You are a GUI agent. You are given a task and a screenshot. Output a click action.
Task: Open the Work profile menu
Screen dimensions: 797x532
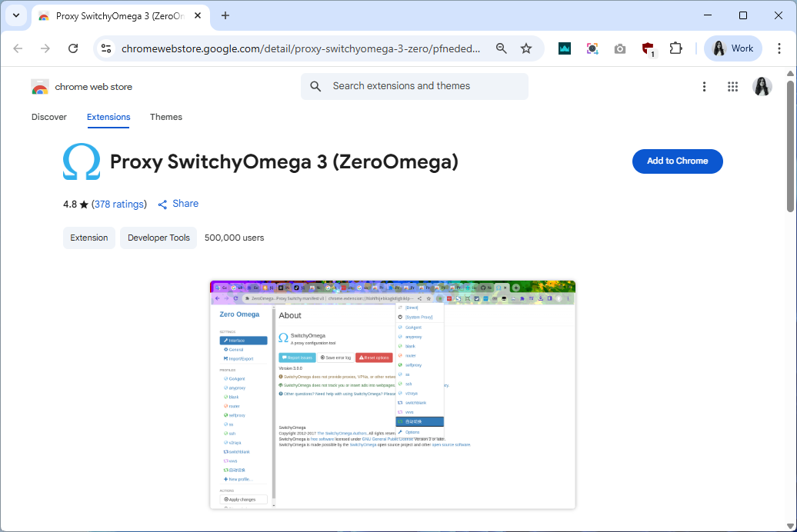(x=732, y=48)
